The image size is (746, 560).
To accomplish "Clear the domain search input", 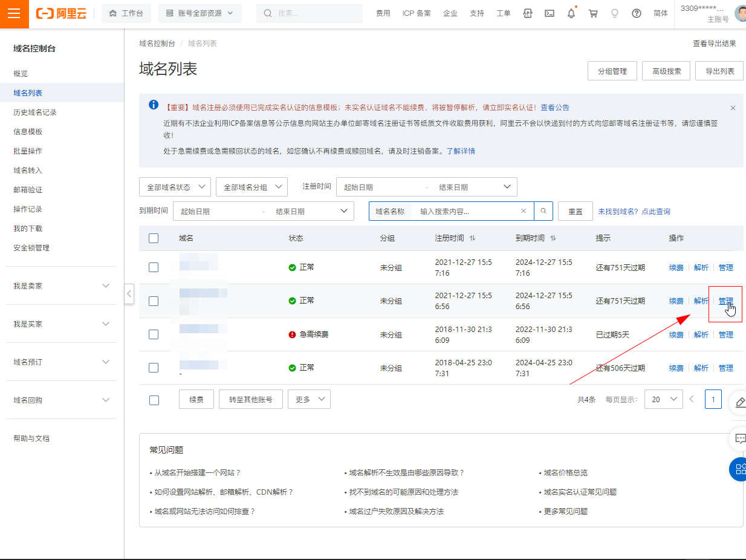I will pos(524,211).
